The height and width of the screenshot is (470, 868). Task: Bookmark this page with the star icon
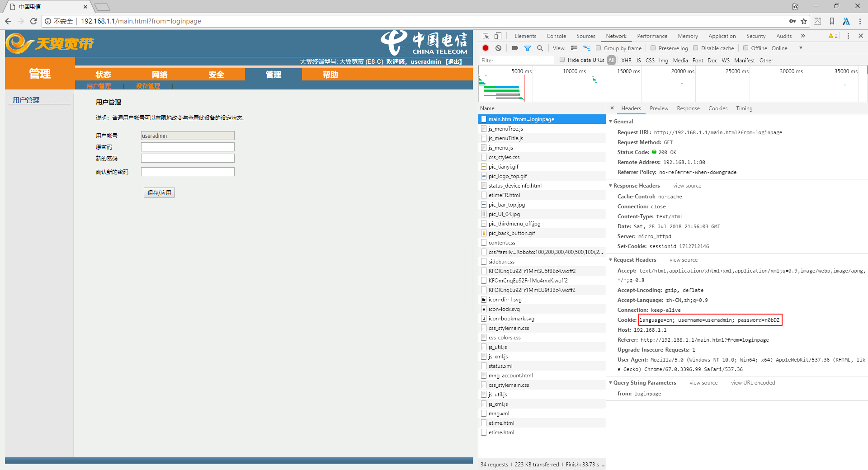click(804, 21)
